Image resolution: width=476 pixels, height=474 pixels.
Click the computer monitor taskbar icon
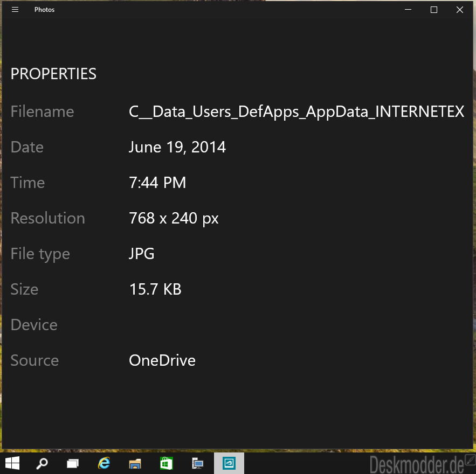pos(198,463)
